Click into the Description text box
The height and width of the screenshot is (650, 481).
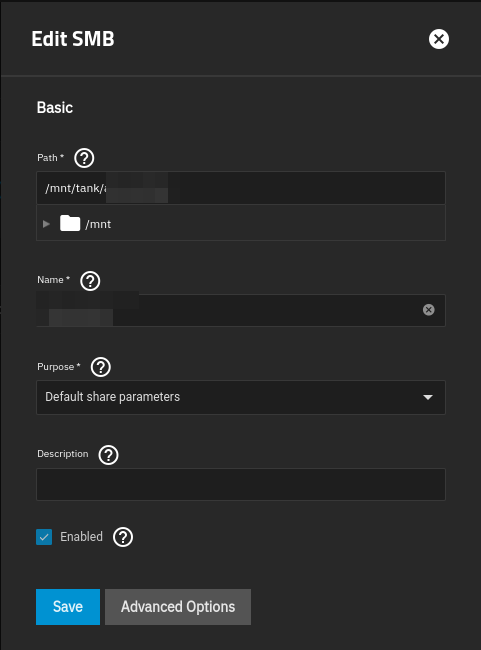coord(241,484)
